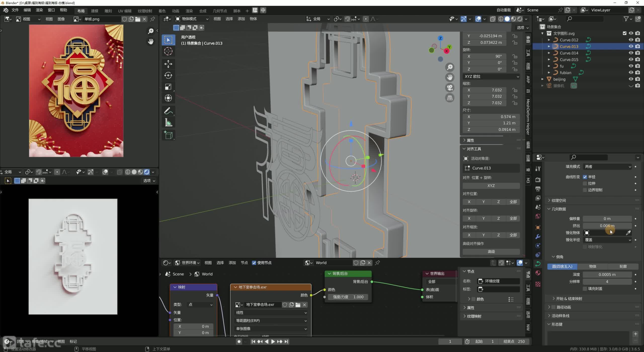Switch to the UV 编辑 workspace tab

point(125,11)
